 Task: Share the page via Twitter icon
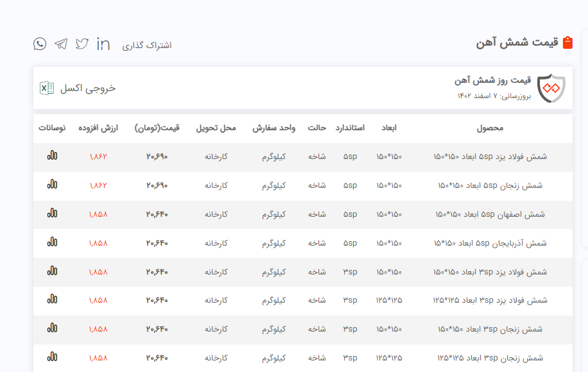(82, 44)
